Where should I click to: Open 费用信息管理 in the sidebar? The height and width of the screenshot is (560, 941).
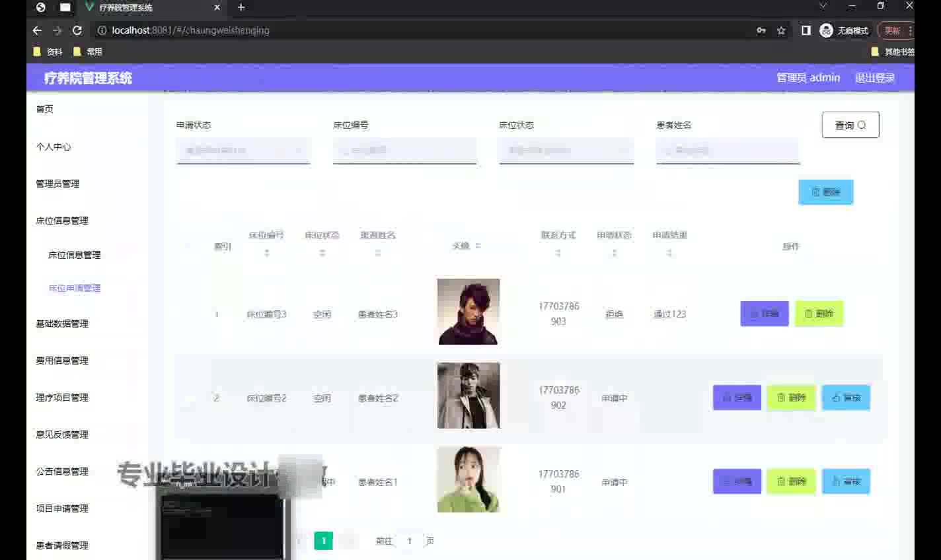click(x=62, y=361)
